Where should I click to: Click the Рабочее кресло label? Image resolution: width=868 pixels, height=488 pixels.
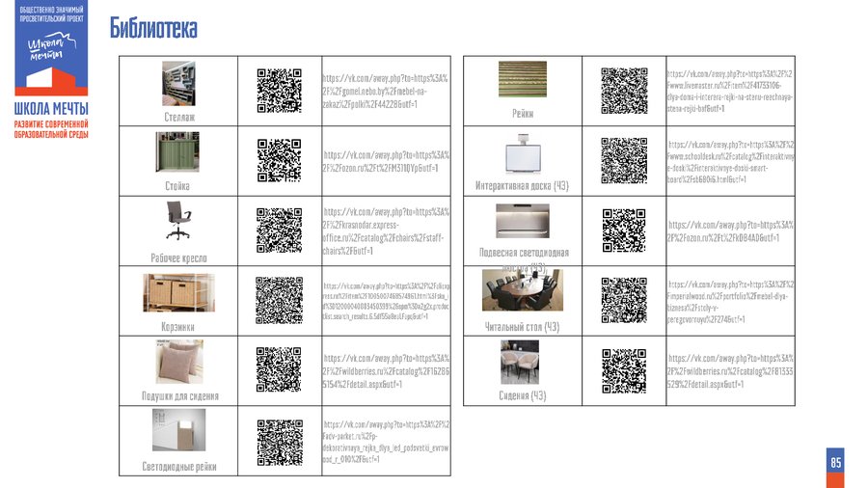178,258
